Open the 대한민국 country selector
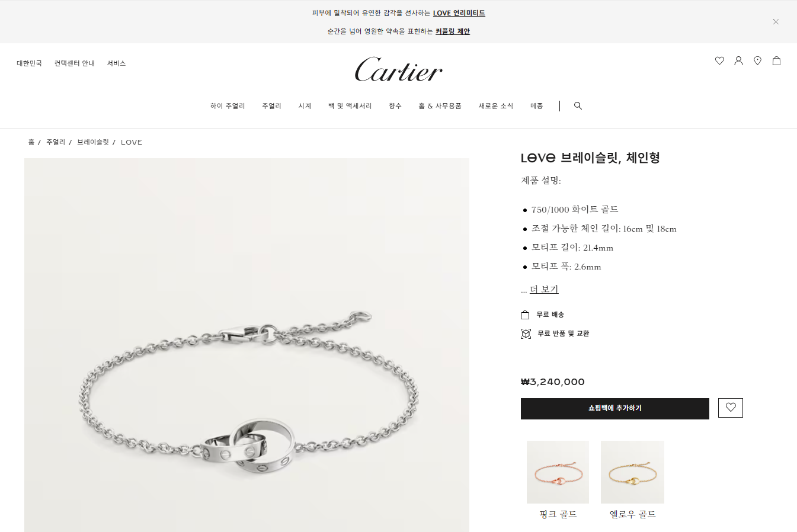Screen dimensions: 797x532 coord(30,63)
